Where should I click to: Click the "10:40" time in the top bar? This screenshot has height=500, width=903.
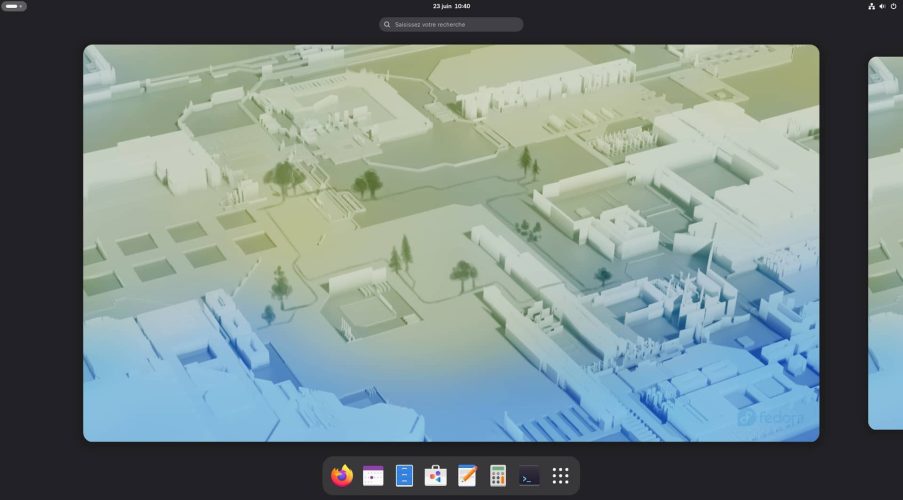point(462,6)
